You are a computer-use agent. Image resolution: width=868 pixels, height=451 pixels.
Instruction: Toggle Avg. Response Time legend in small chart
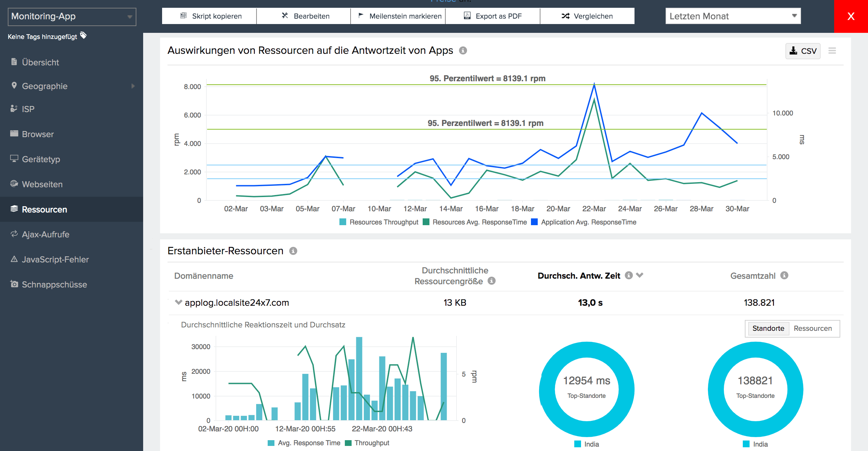click(304, 443)
